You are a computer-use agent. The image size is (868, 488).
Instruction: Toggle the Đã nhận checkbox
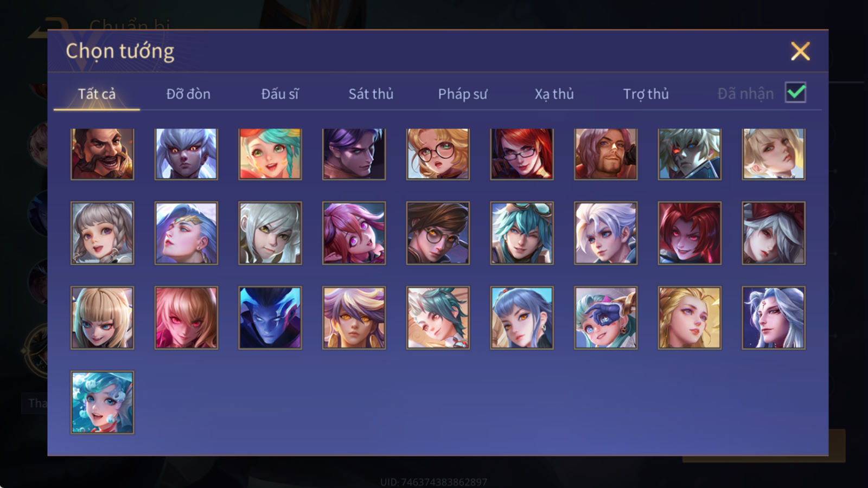pos(796,93)
